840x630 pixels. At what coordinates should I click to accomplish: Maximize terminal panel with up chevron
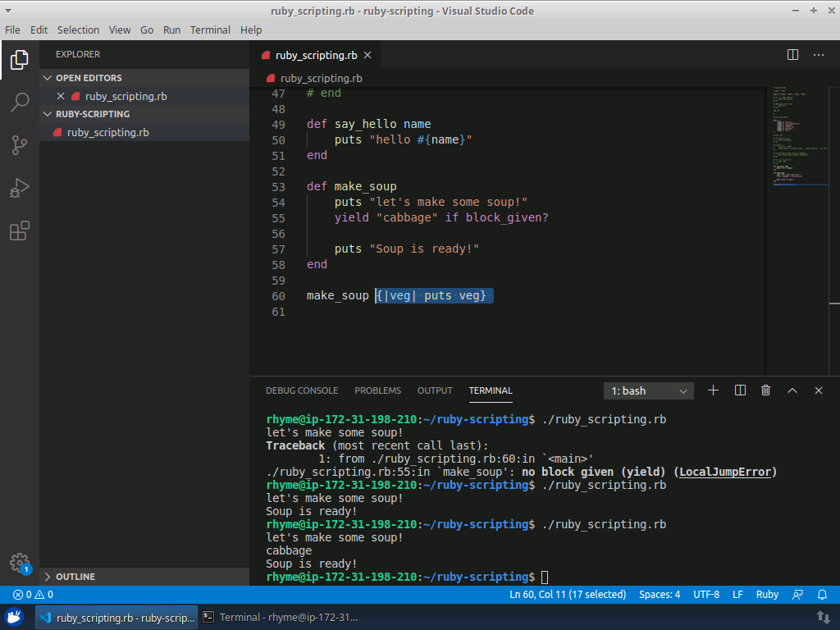(x=792, y=390)
